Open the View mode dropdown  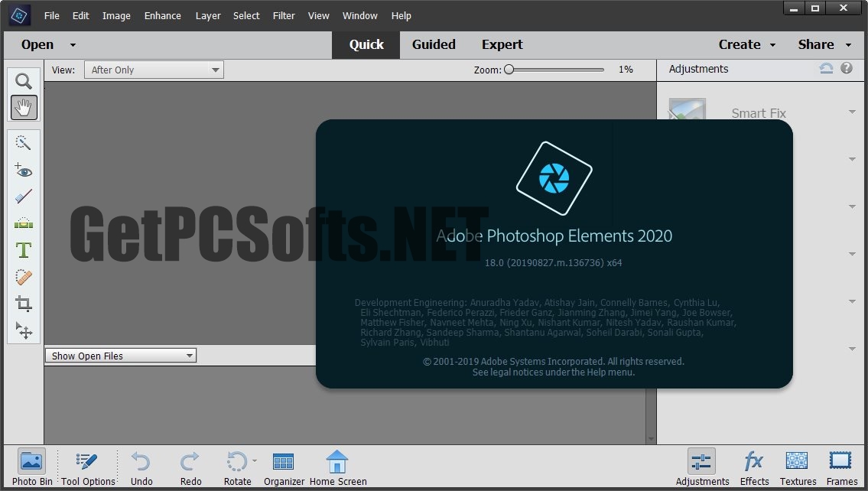click(154, 70)
